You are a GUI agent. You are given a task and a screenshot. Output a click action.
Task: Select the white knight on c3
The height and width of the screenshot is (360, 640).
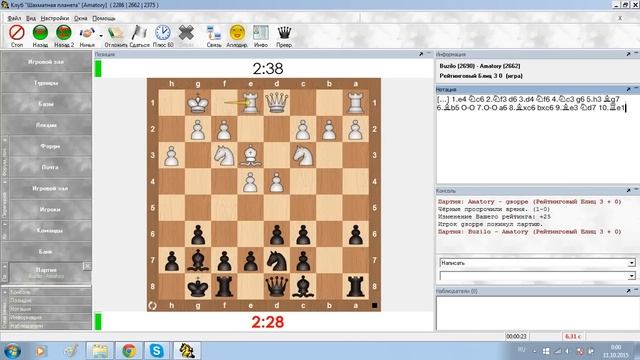click(303, 155)
